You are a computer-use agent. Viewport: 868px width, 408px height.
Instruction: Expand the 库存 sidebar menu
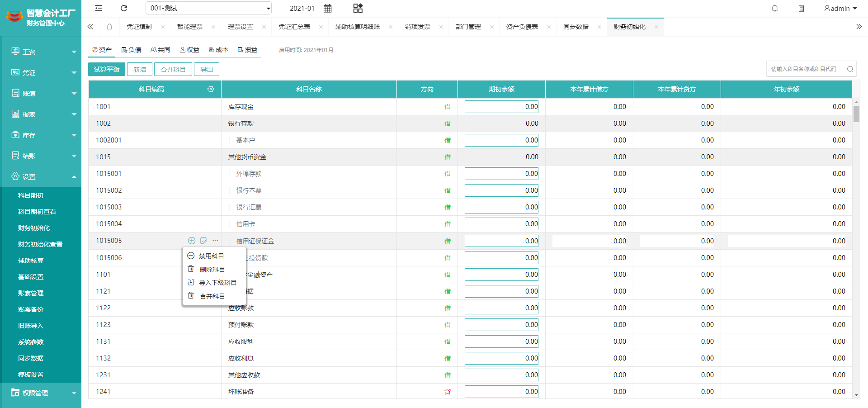click(x=41, y=135)
